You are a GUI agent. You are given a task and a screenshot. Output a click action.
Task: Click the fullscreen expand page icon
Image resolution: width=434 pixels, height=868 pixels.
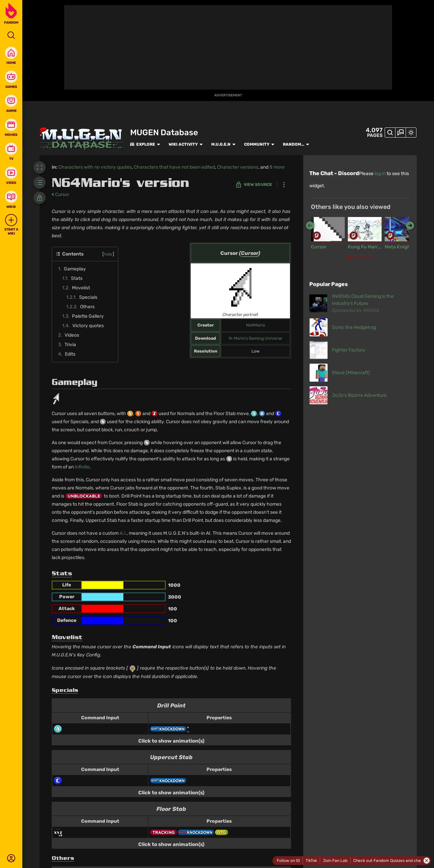(x=40, y=167)
